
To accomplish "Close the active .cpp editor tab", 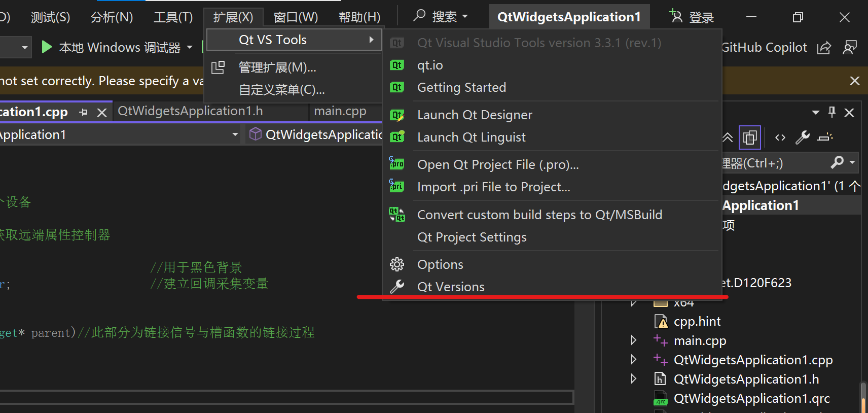I will coord(102,112).
